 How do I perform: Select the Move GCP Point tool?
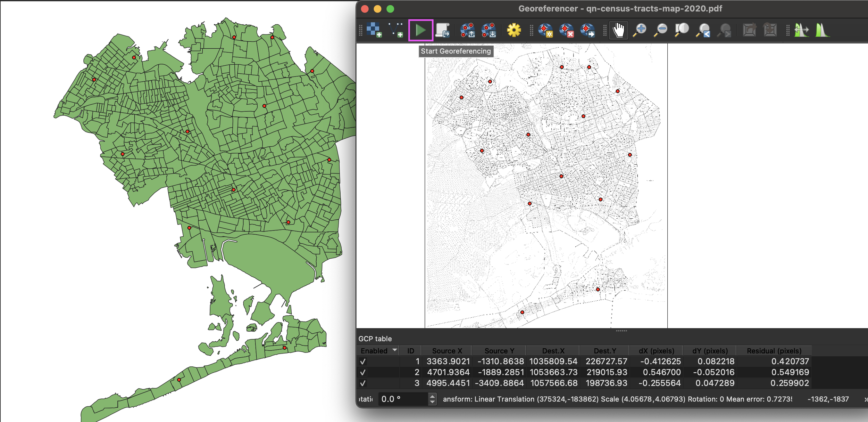(587, 30)
